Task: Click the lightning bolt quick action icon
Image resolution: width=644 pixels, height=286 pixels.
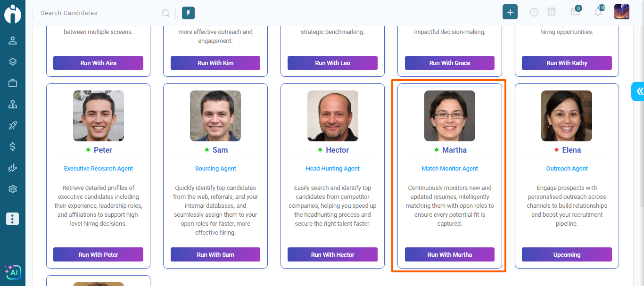Action: pos(188,13)
